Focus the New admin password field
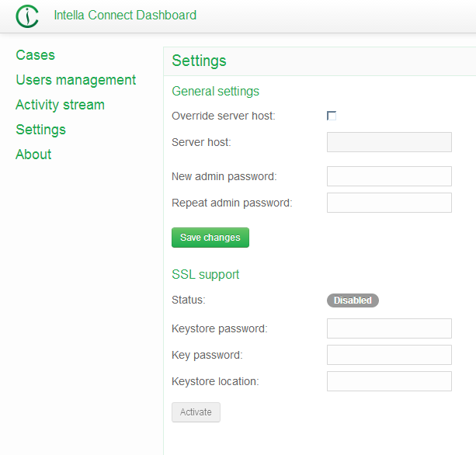Screen dimensions: 476x455 (389, 176)
